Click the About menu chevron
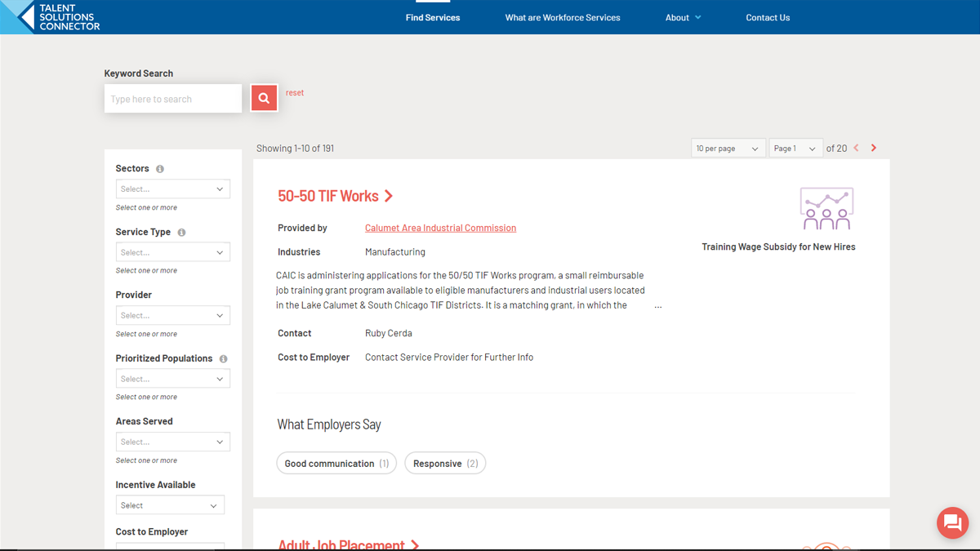The width and height of the screenshot is (980, 551). [x=698, y=18]
